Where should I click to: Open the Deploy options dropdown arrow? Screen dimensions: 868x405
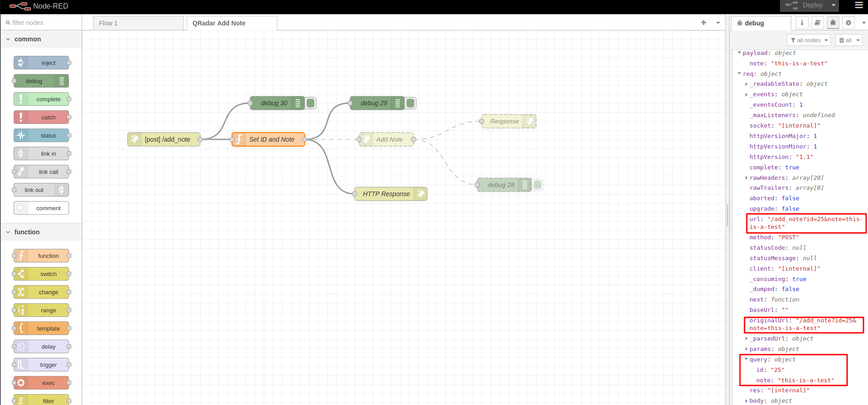(833, 5)
